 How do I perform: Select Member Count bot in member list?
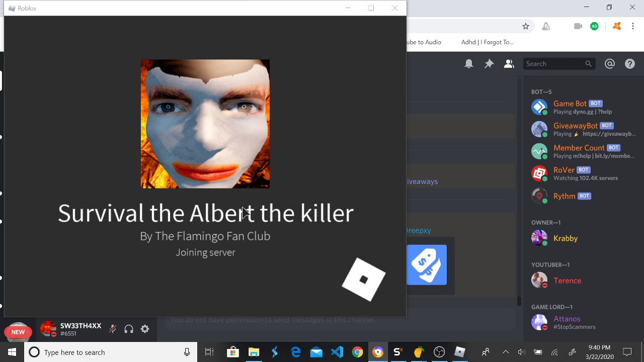(x=584, y=151)
